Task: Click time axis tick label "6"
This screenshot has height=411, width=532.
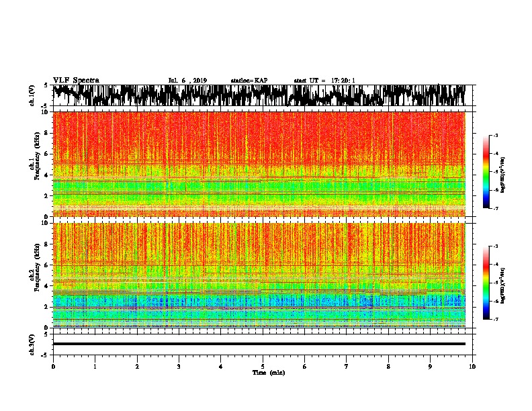Action: click(x=305, y=367)
